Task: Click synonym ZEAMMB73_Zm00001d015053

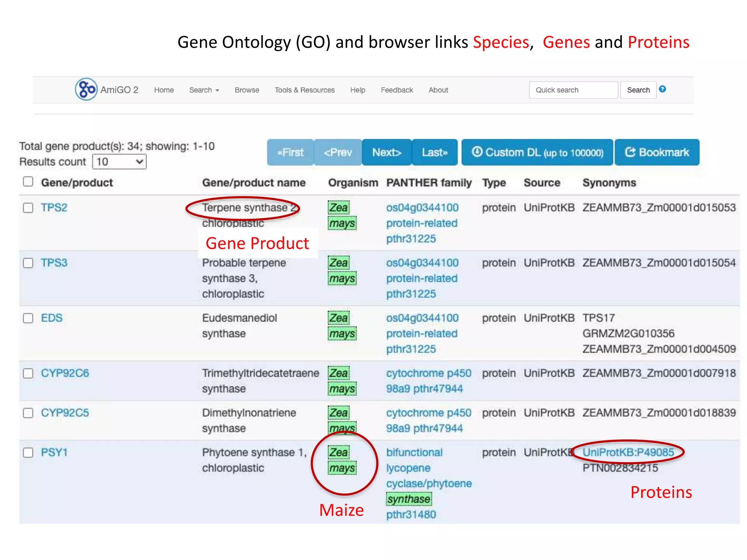Action: coord(659,207)
